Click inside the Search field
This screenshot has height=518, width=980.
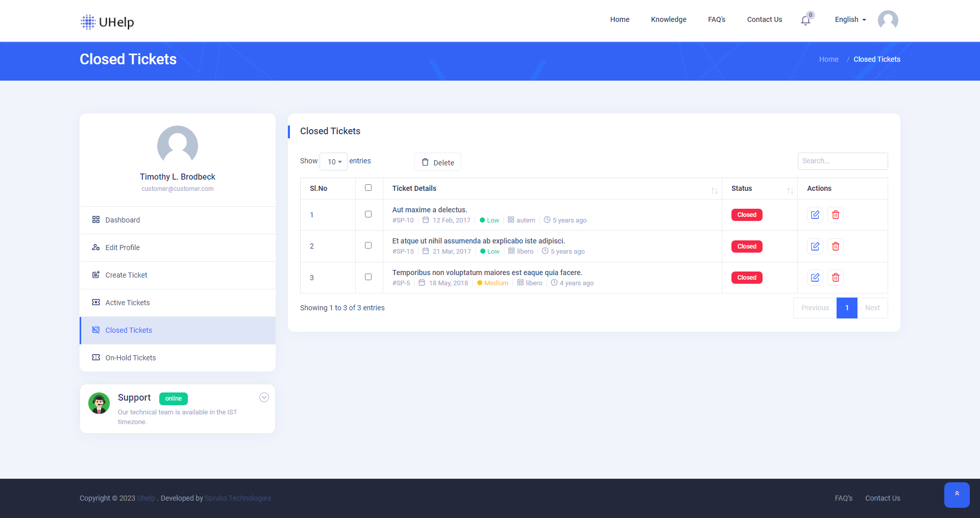842,161
